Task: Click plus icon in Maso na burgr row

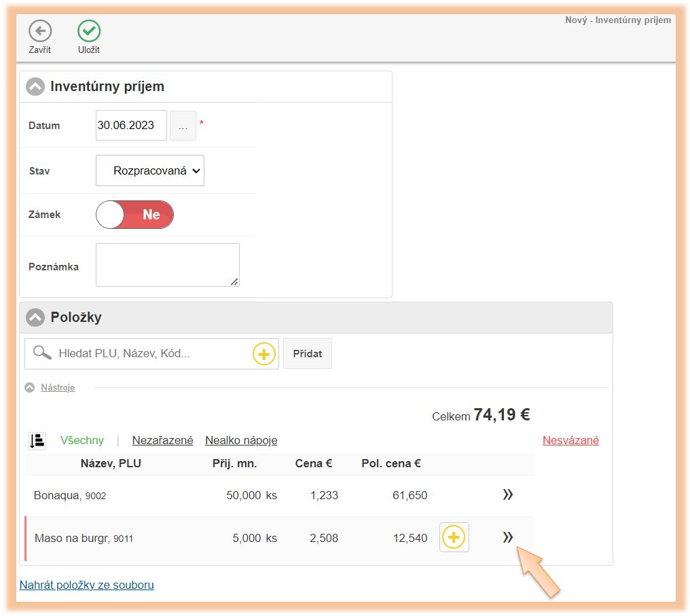Action: tap(454, 538)
